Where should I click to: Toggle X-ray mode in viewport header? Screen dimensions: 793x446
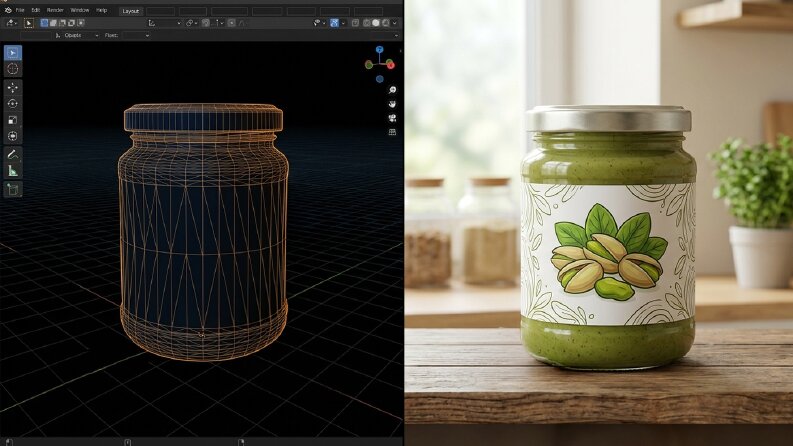(x=356, y=23)
